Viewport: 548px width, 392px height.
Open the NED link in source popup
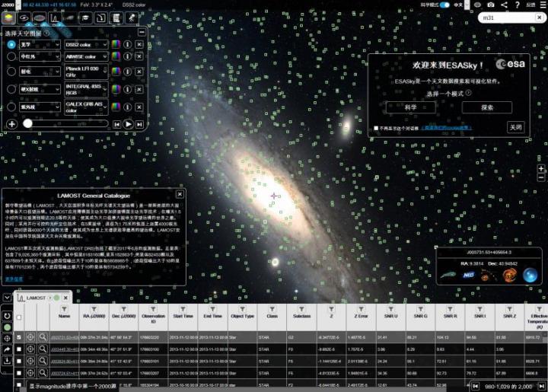(468, 275)
